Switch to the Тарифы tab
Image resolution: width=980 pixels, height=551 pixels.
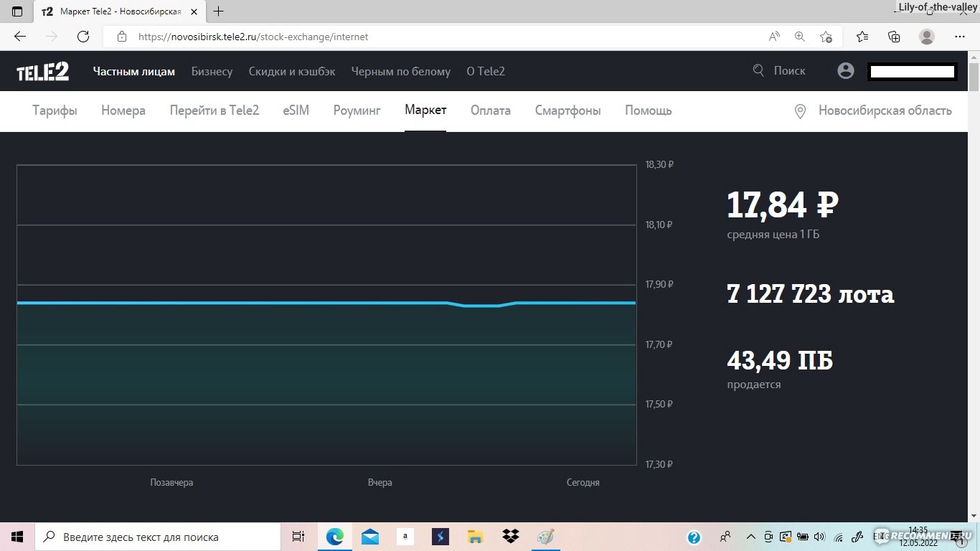coord(55,110)
